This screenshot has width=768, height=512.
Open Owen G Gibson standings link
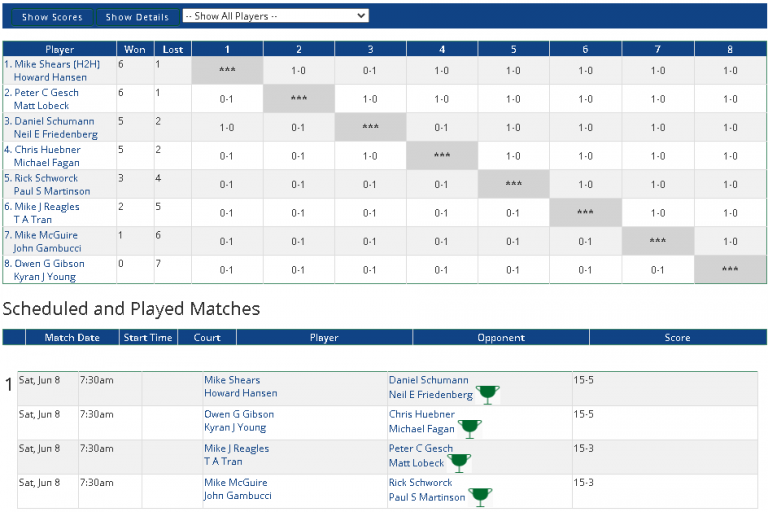49,264
